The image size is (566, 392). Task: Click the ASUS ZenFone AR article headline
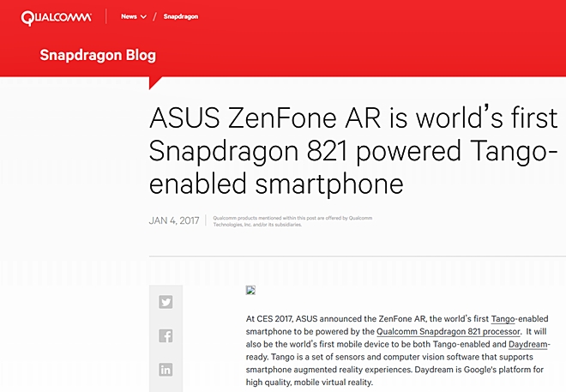353,150
